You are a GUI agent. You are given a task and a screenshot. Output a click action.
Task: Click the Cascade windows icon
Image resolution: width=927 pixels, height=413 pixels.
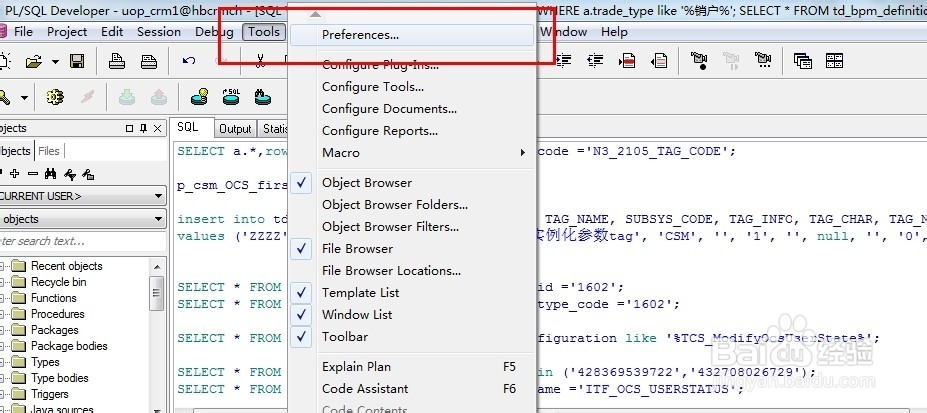803,60
